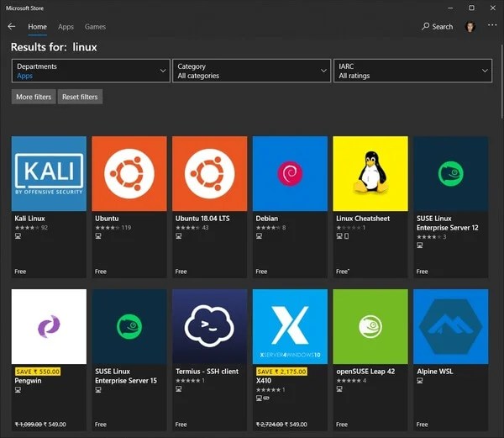This screenshot has width=504, height=438.
Task: Click PC device icon under Kali Linux
Action: pyautogui.click(x=18, y=236)
